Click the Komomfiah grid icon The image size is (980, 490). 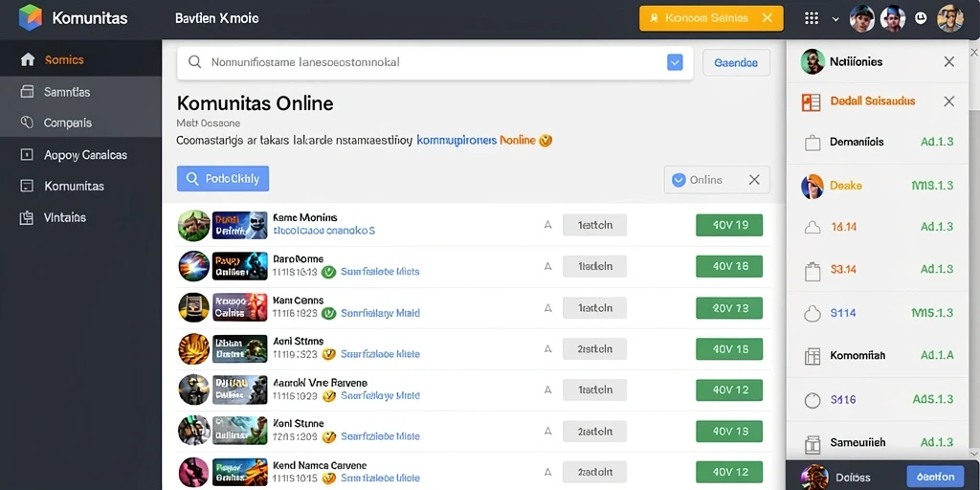tap(812, 357)
